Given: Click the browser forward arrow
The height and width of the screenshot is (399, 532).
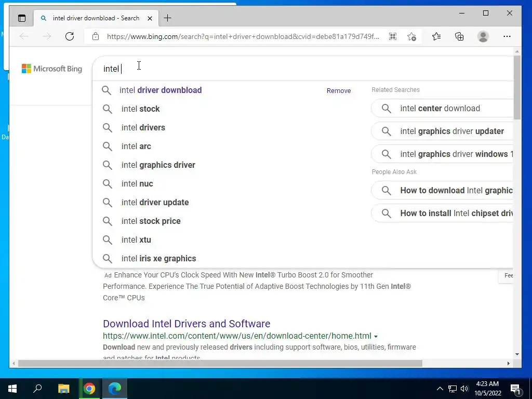Looking at the screenshot, I should coord(47,36).
